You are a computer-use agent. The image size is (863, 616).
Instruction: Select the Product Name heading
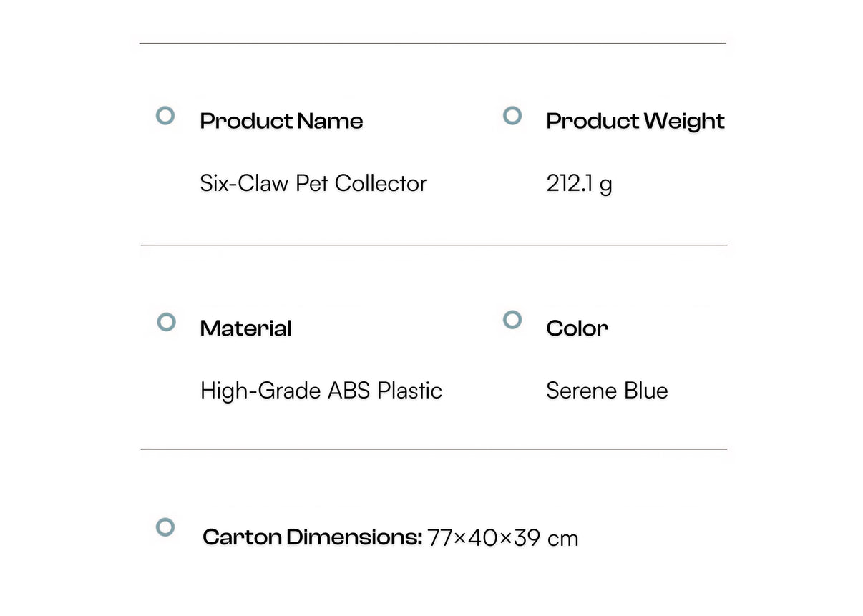point(281,121)
